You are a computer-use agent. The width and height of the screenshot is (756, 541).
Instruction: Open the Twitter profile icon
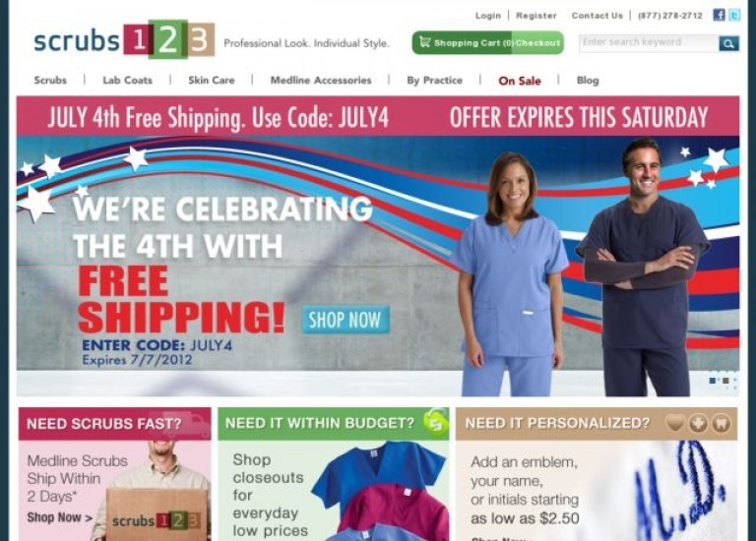733,15
